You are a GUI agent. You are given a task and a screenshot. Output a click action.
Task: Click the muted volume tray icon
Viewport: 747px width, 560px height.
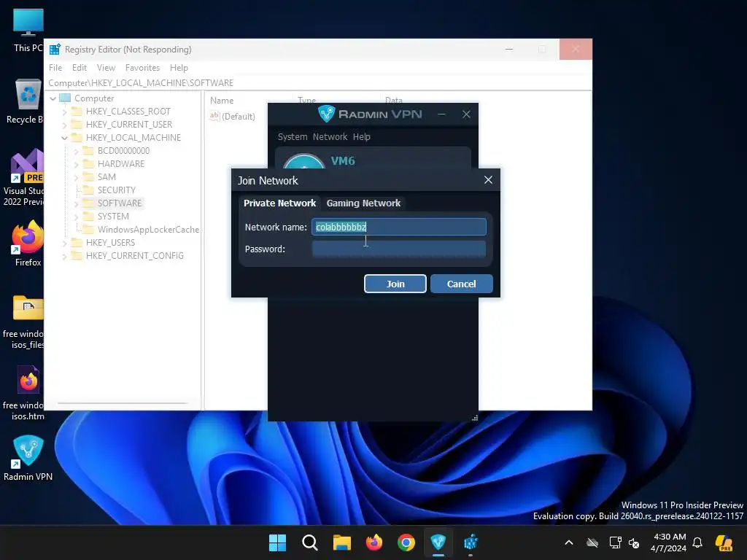coord(634,542)
